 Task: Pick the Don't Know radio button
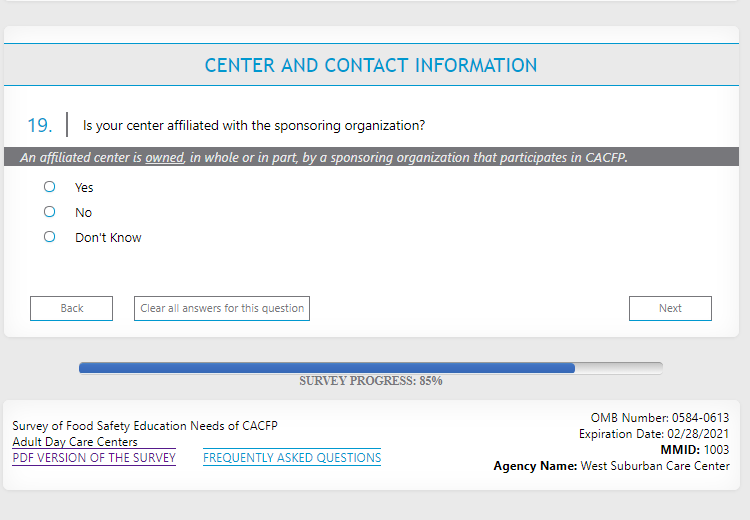[49, 237]
